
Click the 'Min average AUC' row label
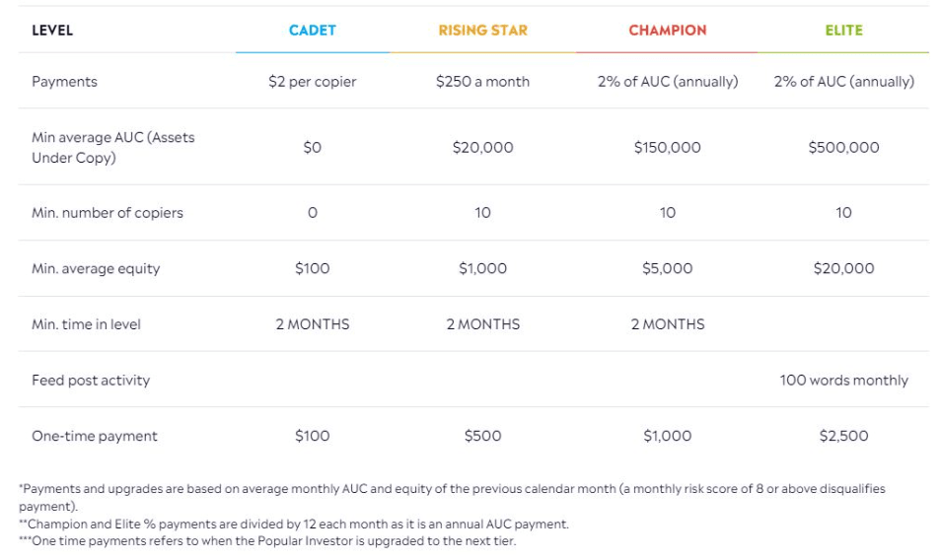pyautogui.click(x=112, y=147)
